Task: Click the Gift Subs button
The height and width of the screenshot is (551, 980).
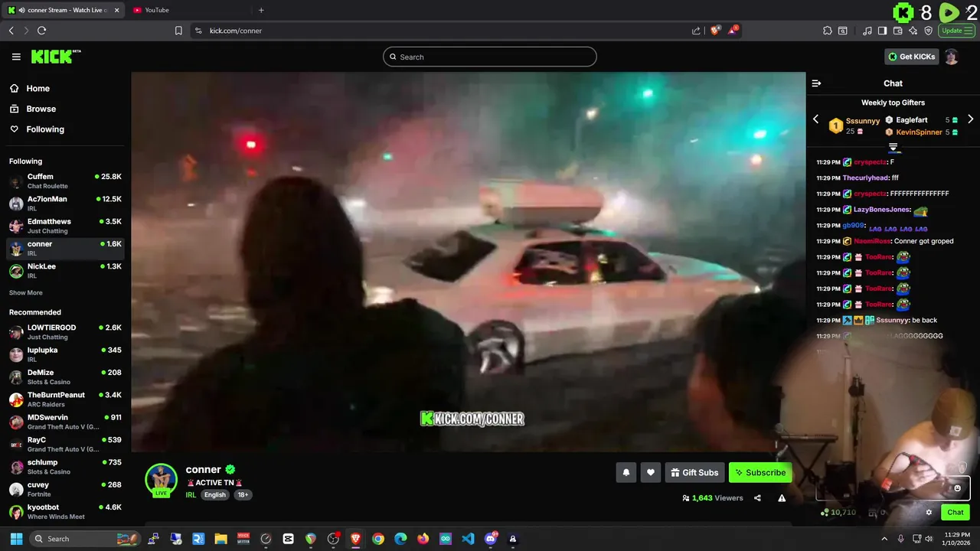Action: tap(694, 473)
